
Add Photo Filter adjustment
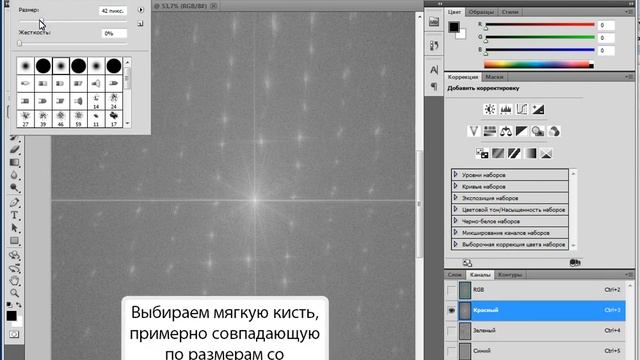[538, 131]
